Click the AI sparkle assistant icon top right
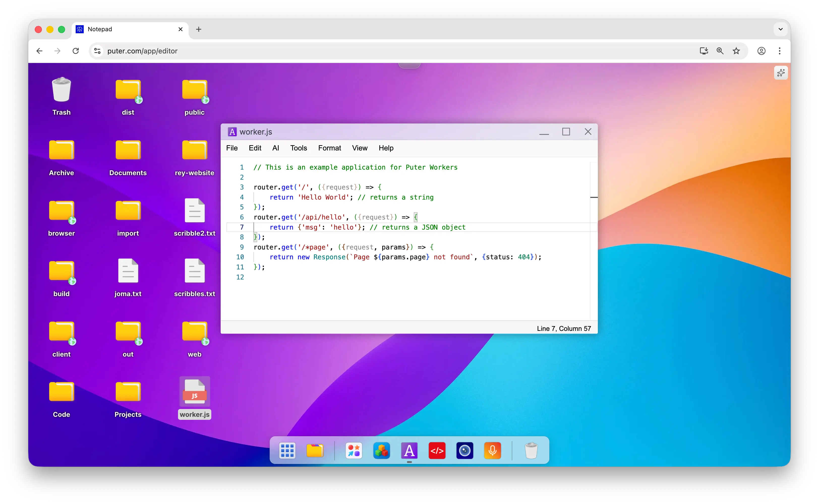The width and height of the screenshot is (819, 504). click(x=781, y=73)
